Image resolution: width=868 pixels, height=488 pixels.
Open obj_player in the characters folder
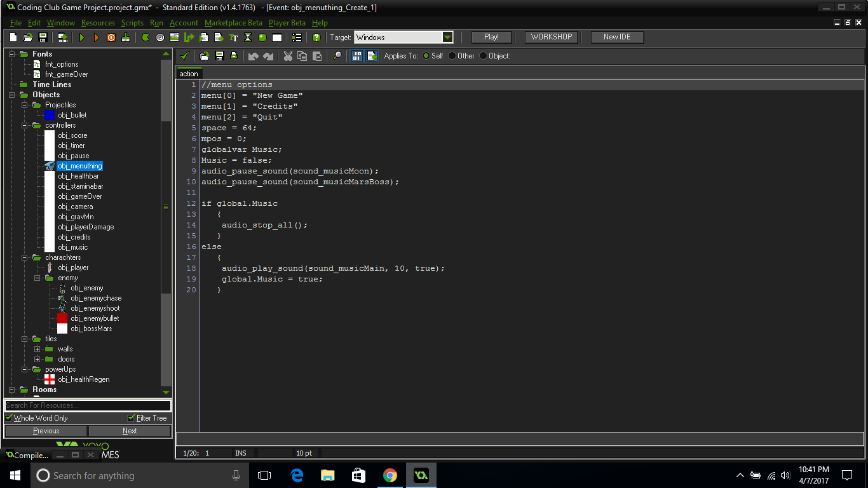pyautogui.click(x=73, y=268)
